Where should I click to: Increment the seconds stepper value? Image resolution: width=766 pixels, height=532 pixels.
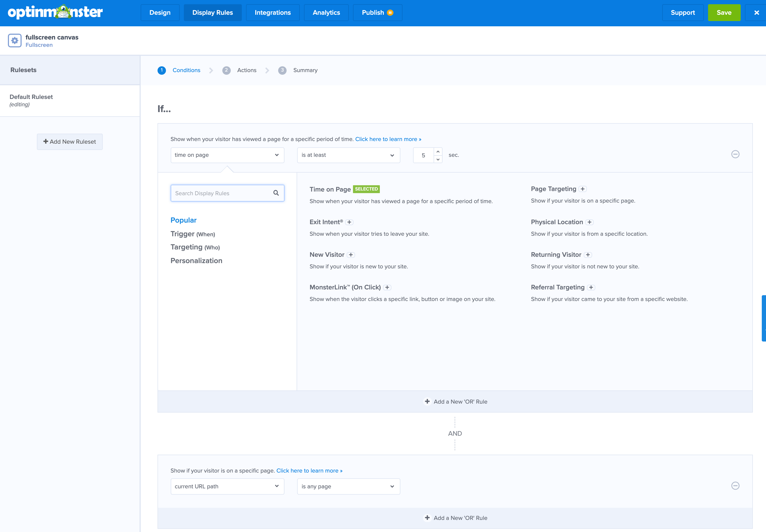[438, 152]
